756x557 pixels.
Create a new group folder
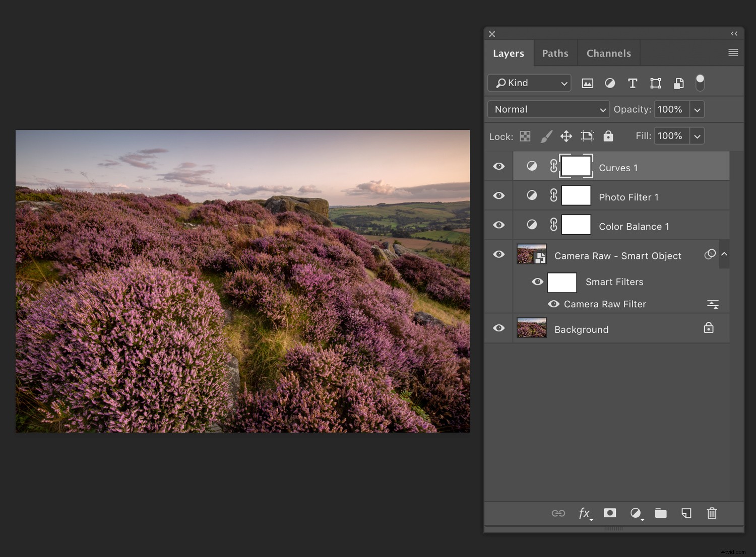(661, 513)
